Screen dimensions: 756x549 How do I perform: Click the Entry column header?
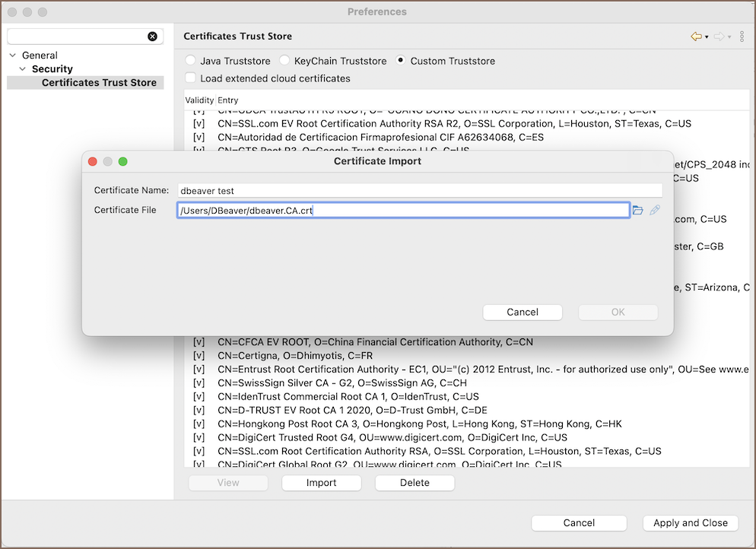pos(228,100)
